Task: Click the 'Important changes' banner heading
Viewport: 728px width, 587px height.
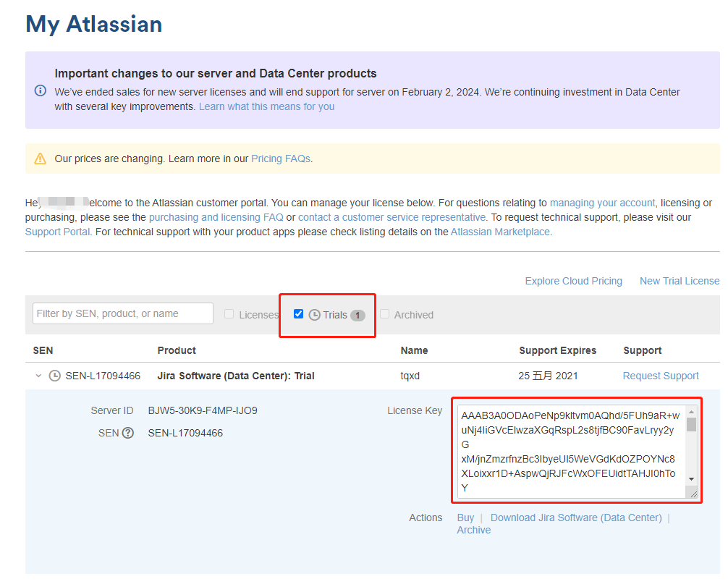Action: point(216,73)
